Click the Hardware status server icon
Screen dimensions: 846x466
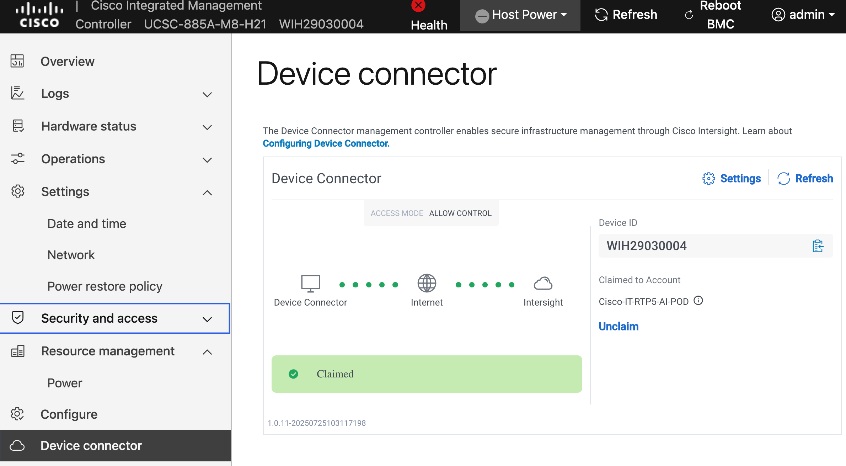coord(18,126)
